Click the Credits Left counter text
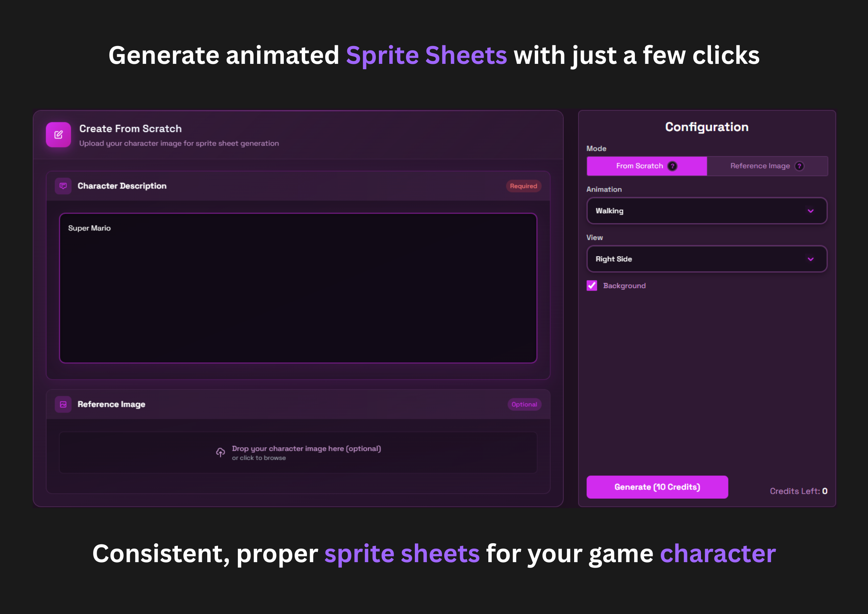 click(798, 491)
